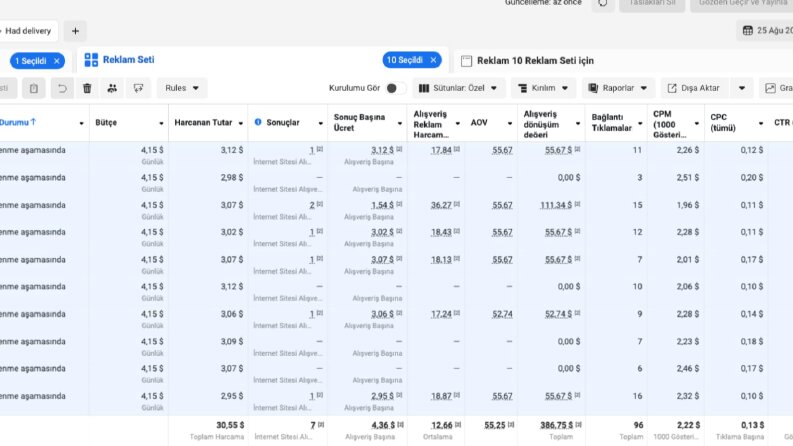793x446 pixels.
Task: Open the Rules dropdown
Action: pos(182,88)
